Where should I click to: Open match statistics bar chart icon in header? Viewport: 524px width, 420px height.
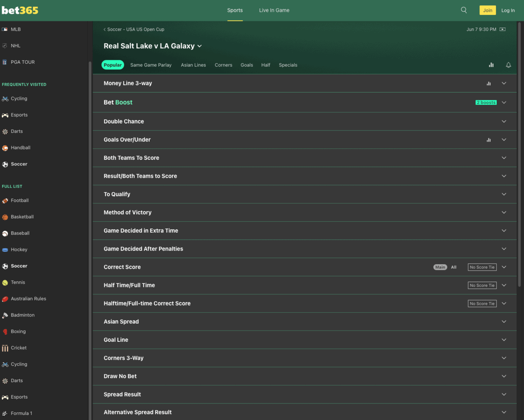(x=491, y=65)
